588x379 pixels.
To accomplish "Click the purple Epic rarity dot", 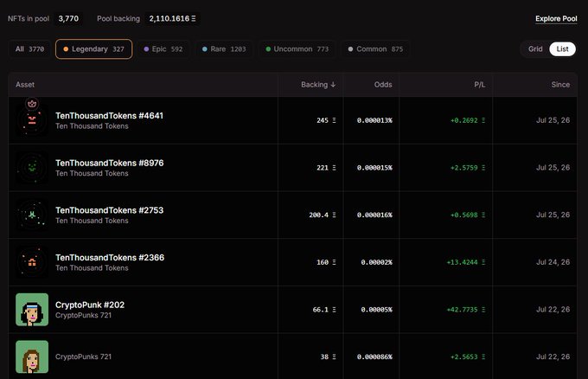I will (146, 49).
